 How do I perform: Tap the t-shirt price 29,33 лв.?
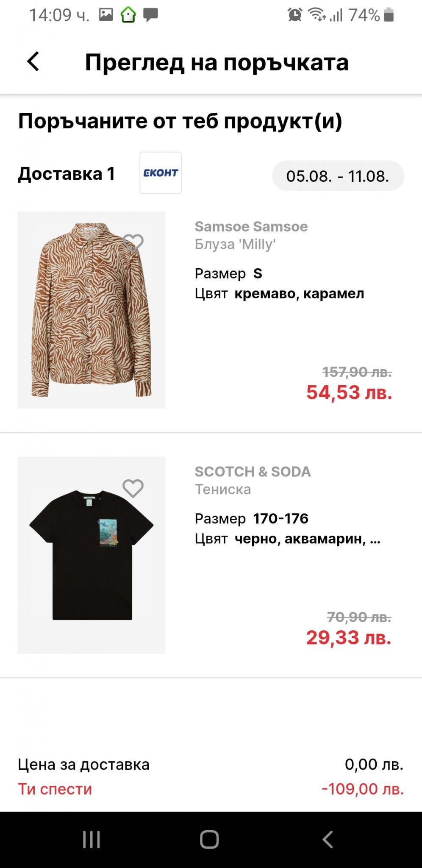pos(349,637)
